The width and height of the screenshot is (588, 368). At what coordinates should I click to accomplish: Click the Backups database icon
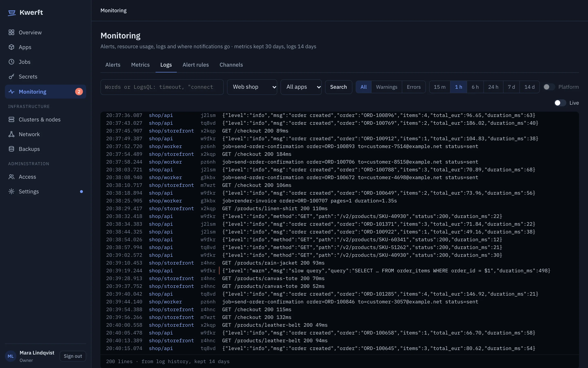point(11,149)
